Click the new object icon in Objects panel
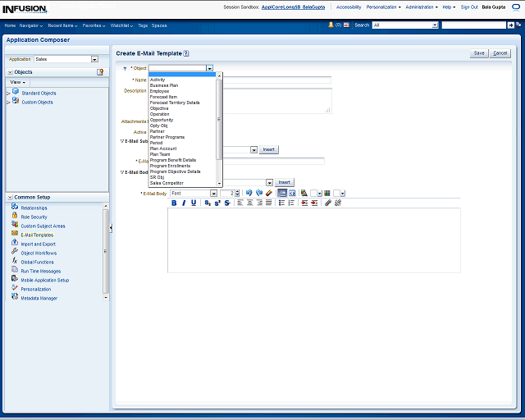 (x=100, y=72)
